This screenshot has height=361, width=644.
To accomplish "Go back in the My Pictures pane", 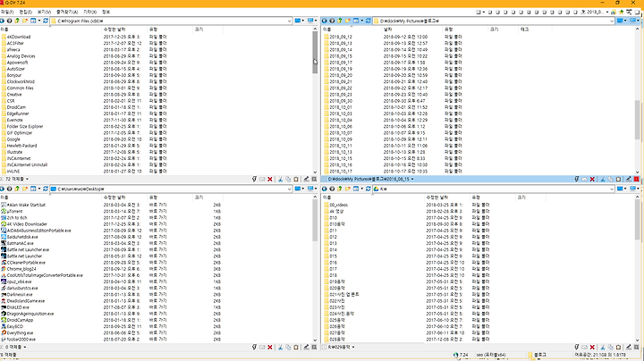I will pyautogui.click(x=325, y=21).
